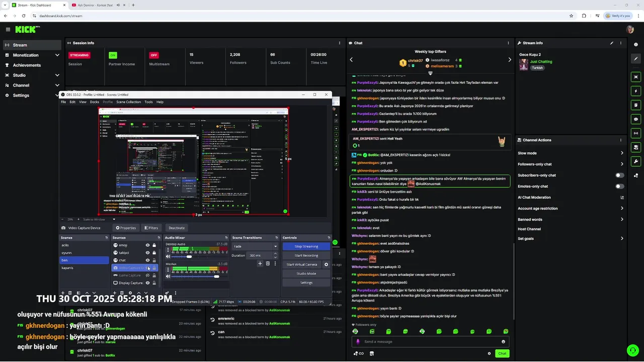Click the chat bubble toolbar icon
This screenshot has height=362, width=644.
(636, 119)
